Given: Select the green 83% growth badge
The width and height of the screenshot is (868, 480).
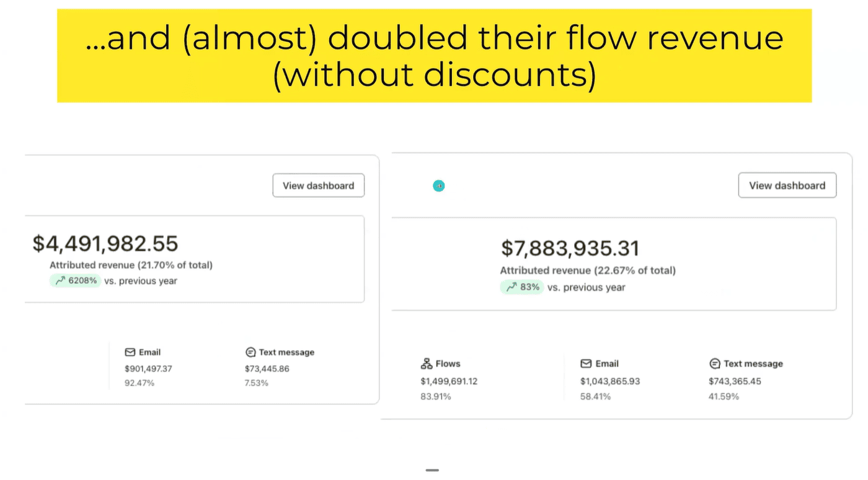Looking at the screenshot, I should 522,287.
